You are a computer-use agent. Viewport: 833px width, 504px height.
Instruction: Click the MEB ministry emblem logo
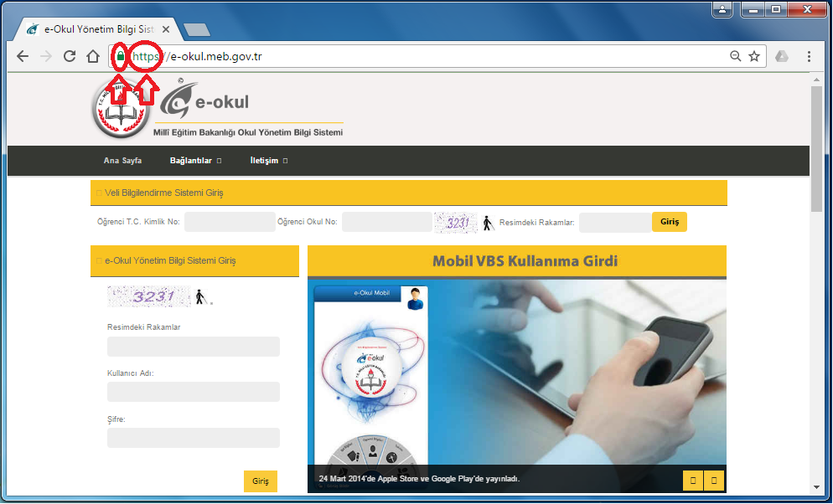121,110
